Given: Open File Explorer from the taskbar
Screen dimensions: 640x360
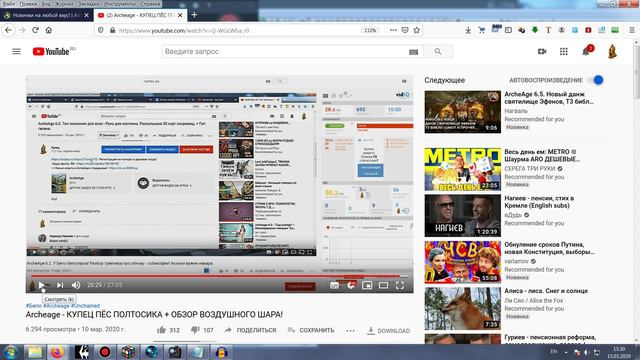Looking at the screenshot, I should 35,352.
